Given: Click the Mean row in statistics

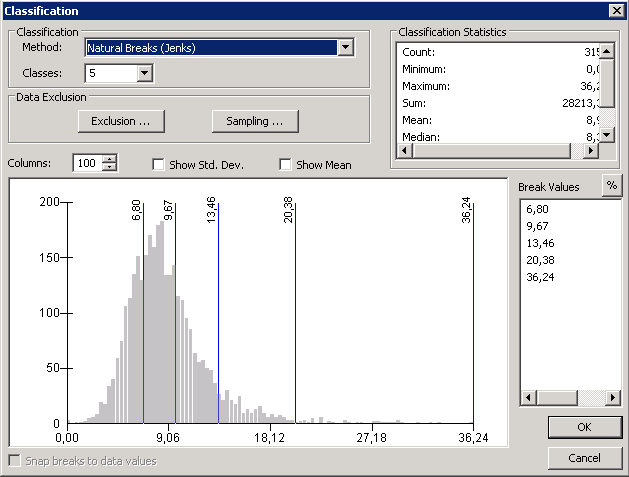Looking at the screenshot, I should (x=498, y=120).
